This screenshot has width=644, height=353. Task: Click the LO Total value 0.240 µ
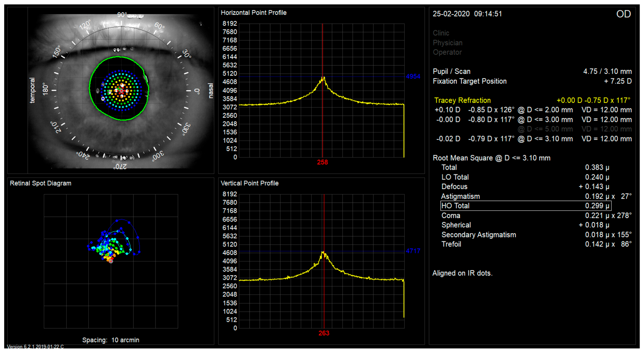(x=597, y=177)
